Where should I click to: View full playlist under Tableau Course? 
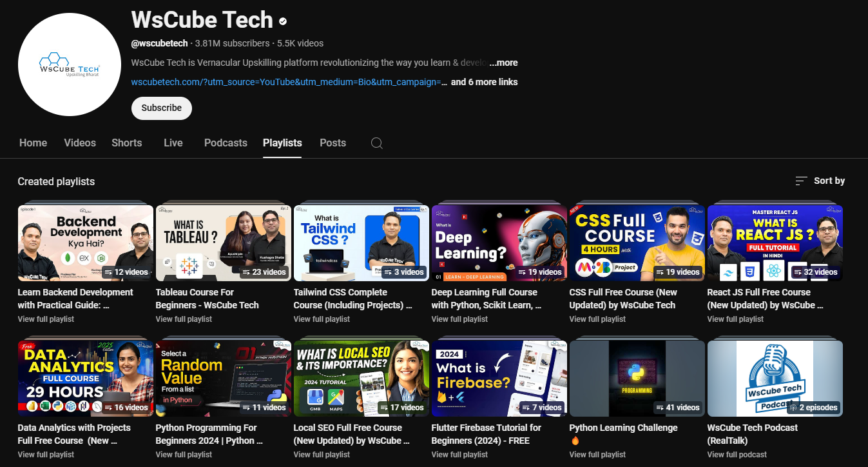click(x=184, y=319)
